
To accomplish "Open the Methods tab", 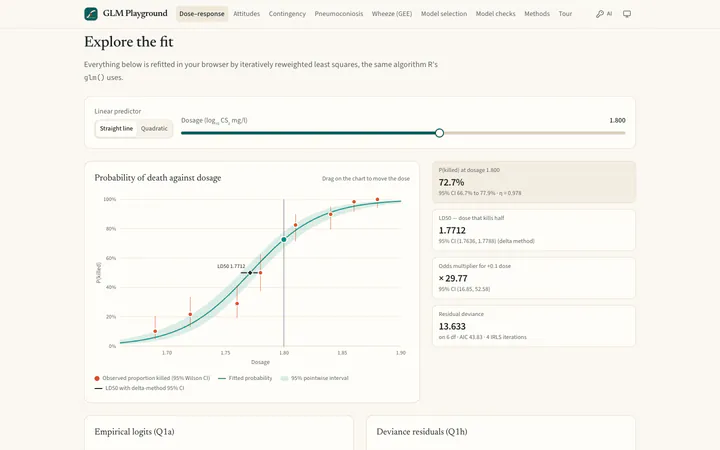I will pyautogui.click(x=537, y=14).
